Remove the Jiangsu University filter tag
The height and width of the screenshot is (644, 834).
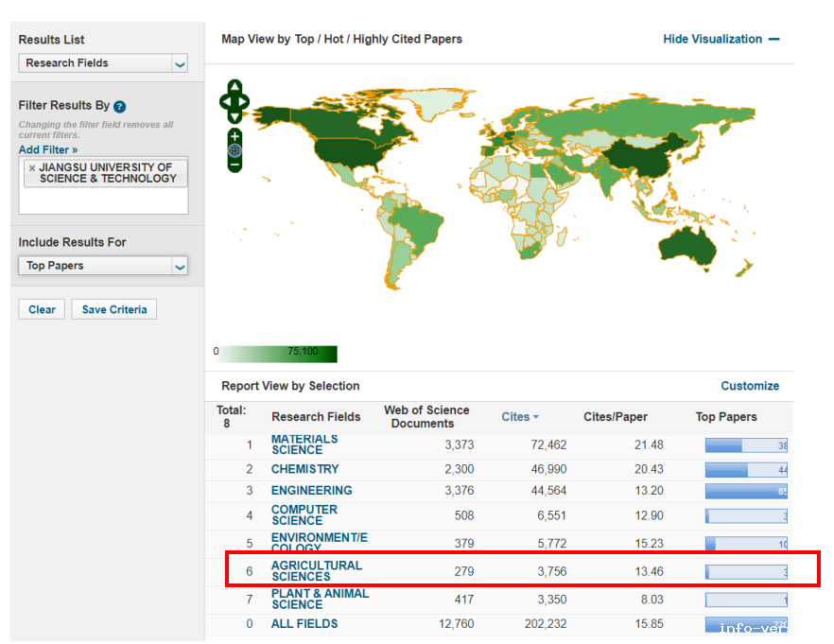coord(31,168)
